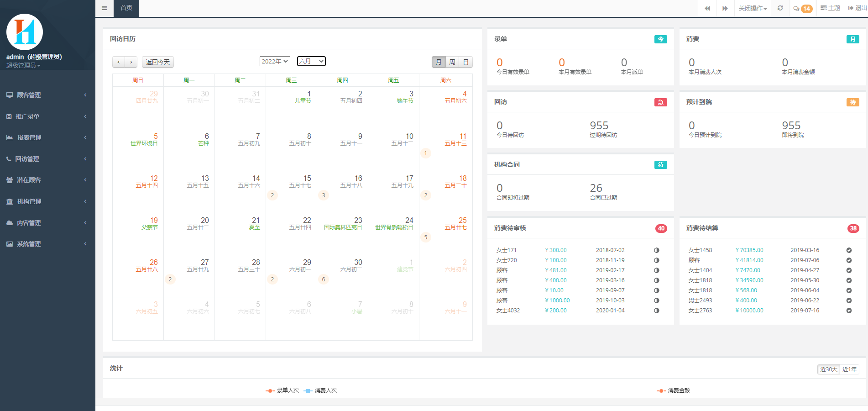Open messages icon with 14 badge

(x=802, y=8)
